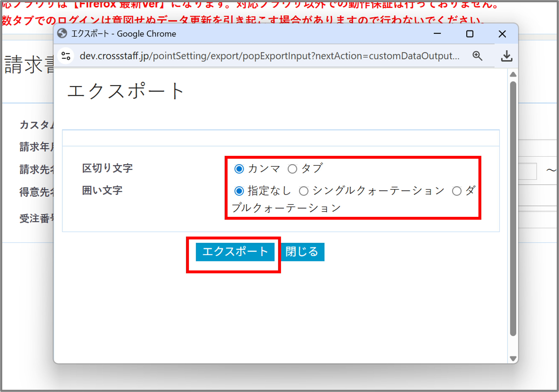Choose ダブルクォーテーション enclosure option

point(456,191)
